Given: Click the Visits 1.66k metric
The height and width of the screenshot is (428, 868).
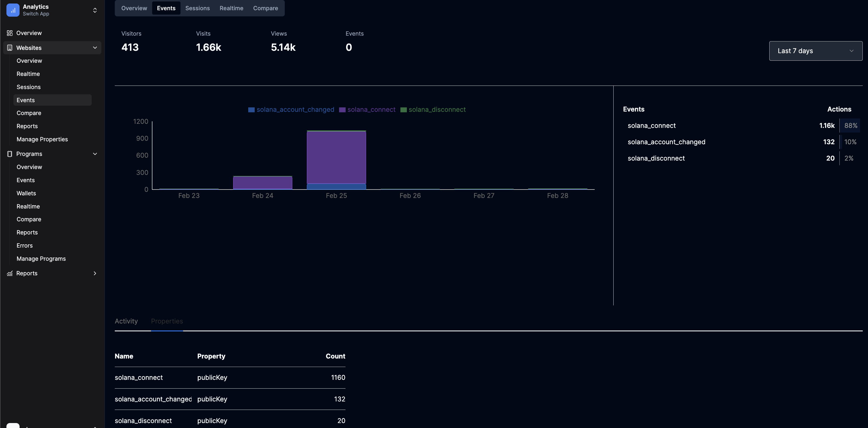Looking at the screenshot, I should point(209,42).
